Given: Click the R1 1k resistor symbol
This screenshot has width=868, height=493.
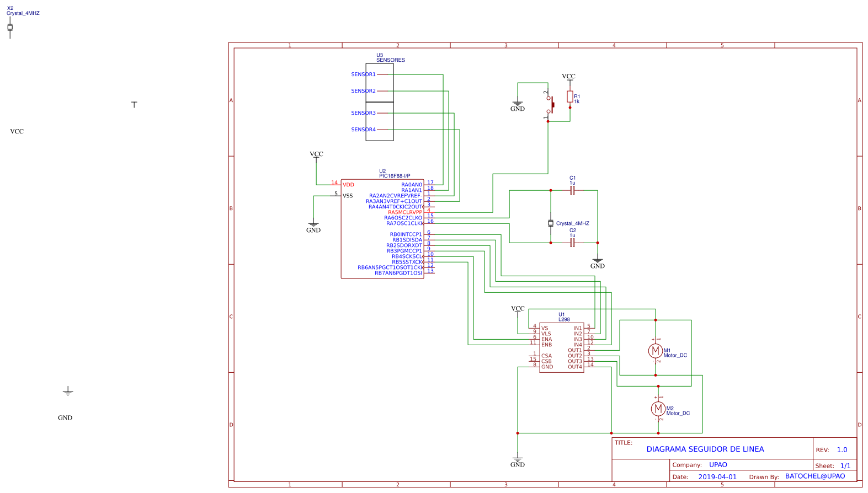Looking at the screenshot, I should pos(570,97).
